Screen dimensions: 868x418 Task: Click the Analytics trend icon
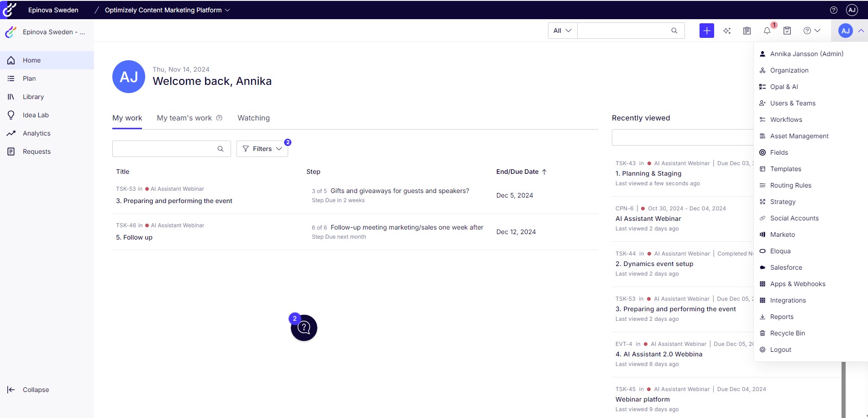[x=11, y=133]
